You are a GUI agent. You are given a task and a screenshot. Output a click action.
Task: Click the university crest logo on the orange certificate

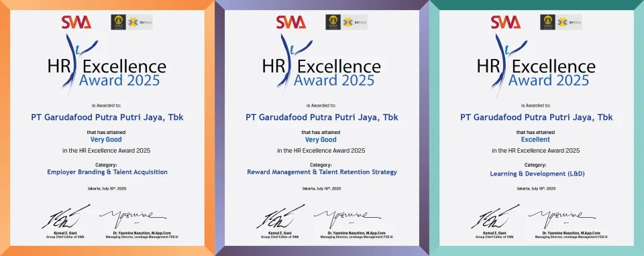point(118,22)
